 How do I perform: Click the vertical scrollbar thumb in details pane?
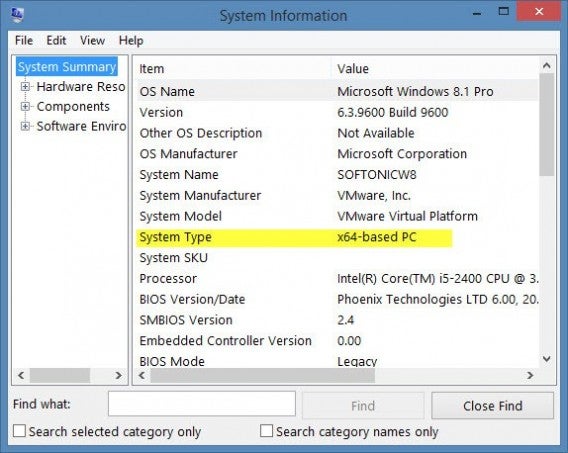click(547, 125)
